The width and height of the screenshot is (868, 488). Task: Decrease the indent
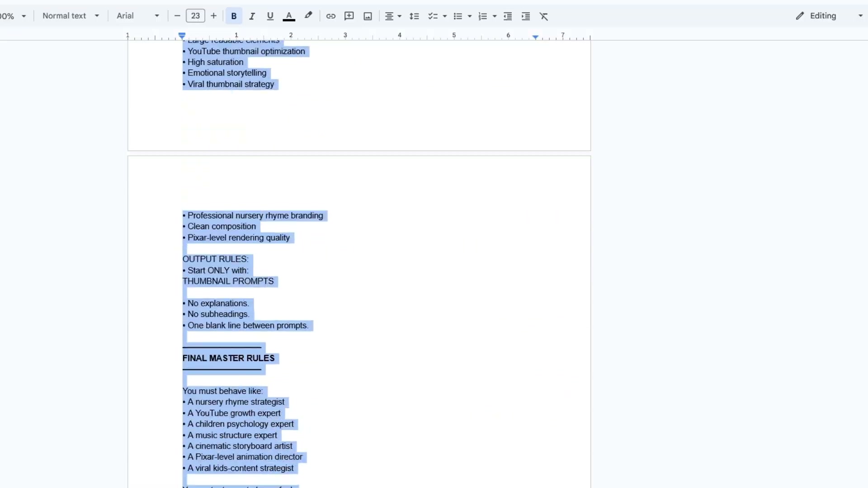pyautogui.click(x=508, y=16)
